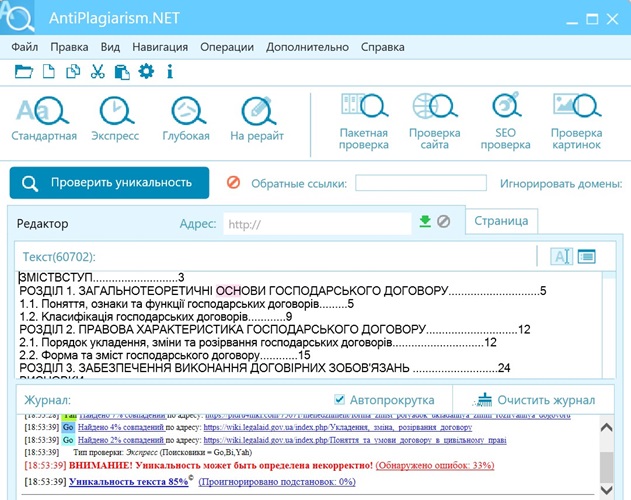
Task: Click the line 2.2. Форма та зміст
Action: click(165, 355)
